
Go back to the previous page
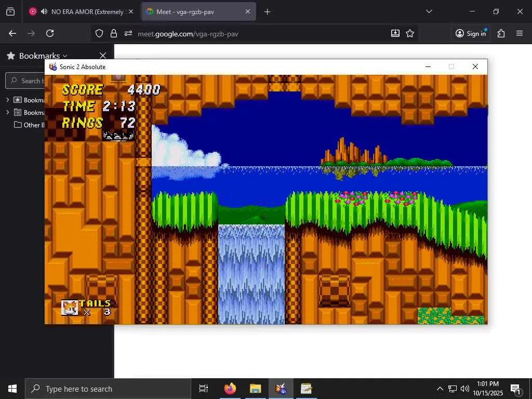tap(12, 33)
